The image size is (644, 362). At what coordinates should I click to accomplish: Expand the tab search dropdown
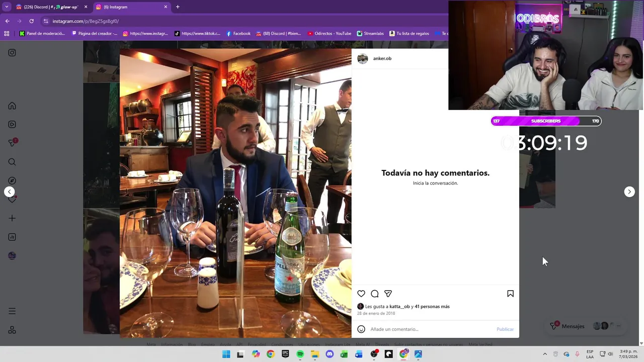(6, 7)
